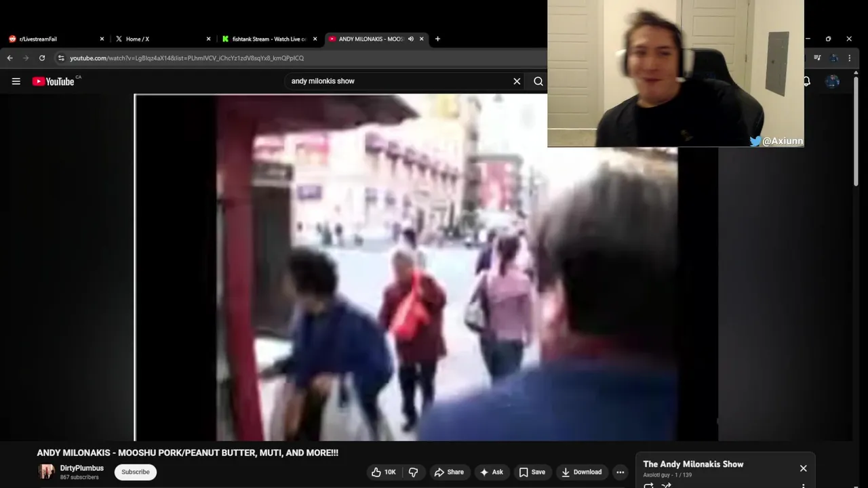Open YouTube notifications bell
The width and height of the screenshot is (868, 488).
806,81
